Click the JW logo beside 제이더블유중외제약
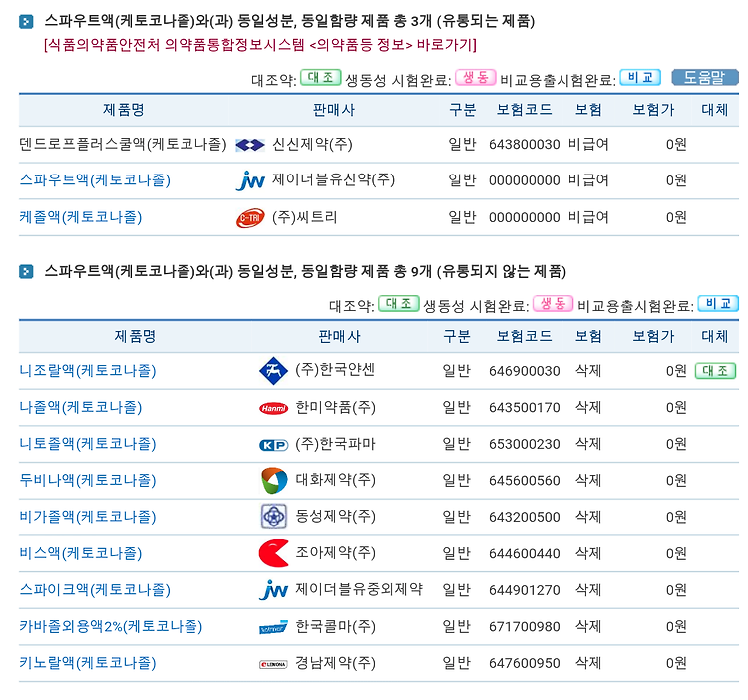748x700 pixels. click(x=274, y=590)
